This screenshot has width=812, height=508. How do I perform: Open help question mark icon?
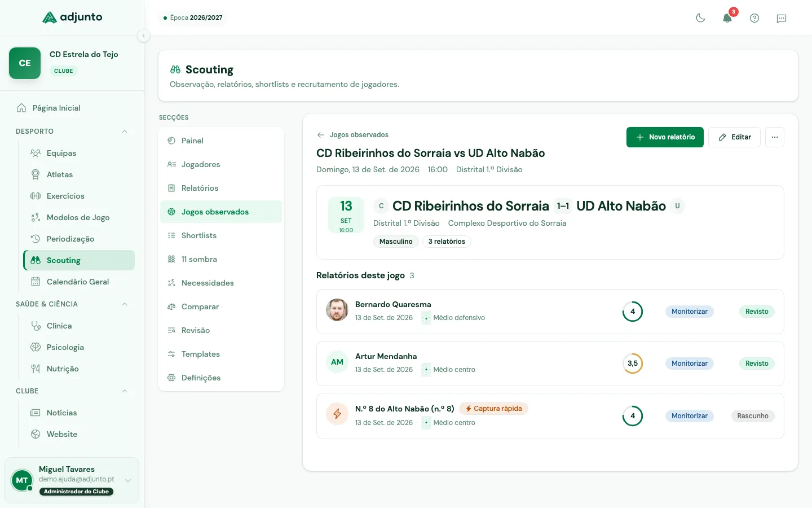754,18
